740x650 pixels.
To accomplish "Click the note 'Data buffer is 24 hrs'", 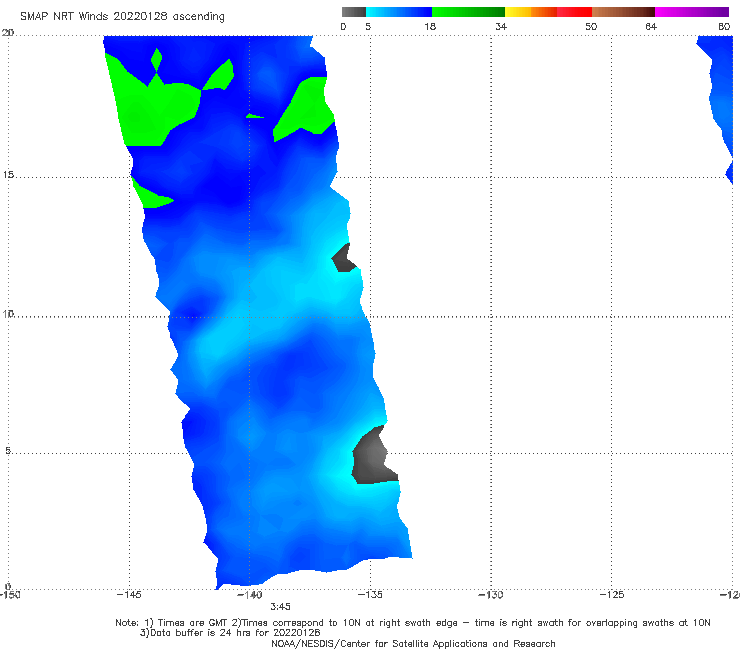I will [x=202, y=633].
